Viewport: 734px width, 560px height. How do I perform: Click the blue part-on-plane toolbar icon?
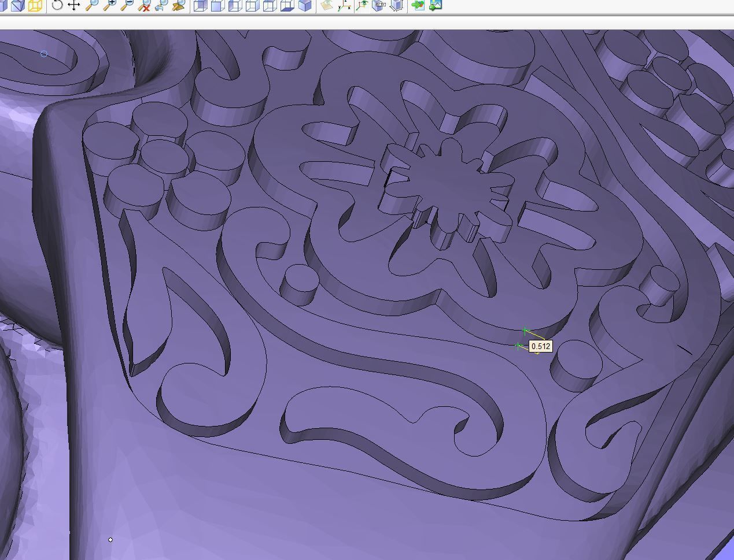[397, 6]
